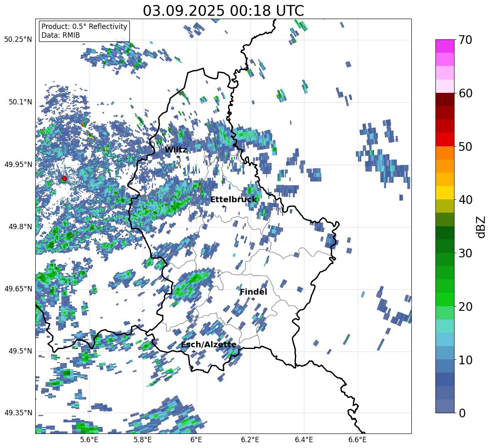Click the 10 dBZ colorbar tick label
This screenshot has height=448, width=491.
[x=465, y=360]
